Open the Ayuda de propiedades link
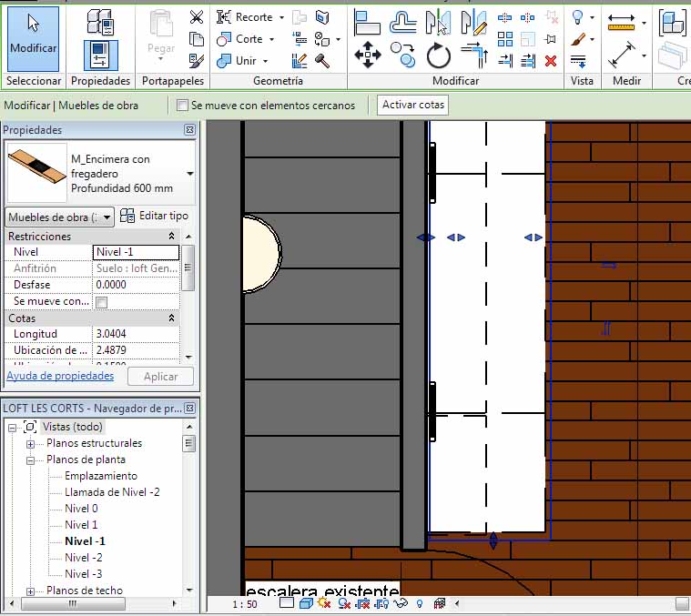 pos(60,376)
